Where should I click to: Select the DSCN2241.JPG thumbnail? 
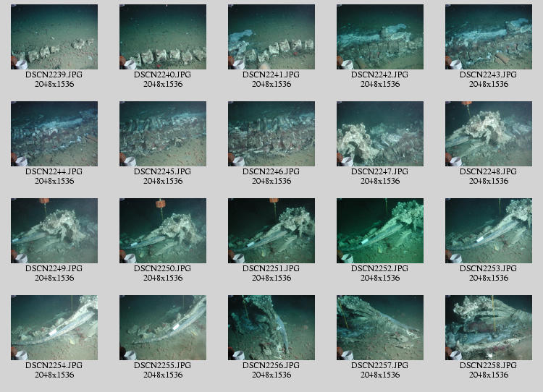click(271, 37)
